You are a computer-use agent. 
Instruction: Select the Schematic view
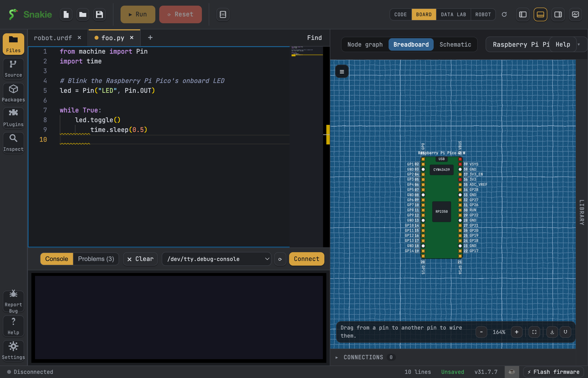(x=455, y=44)
